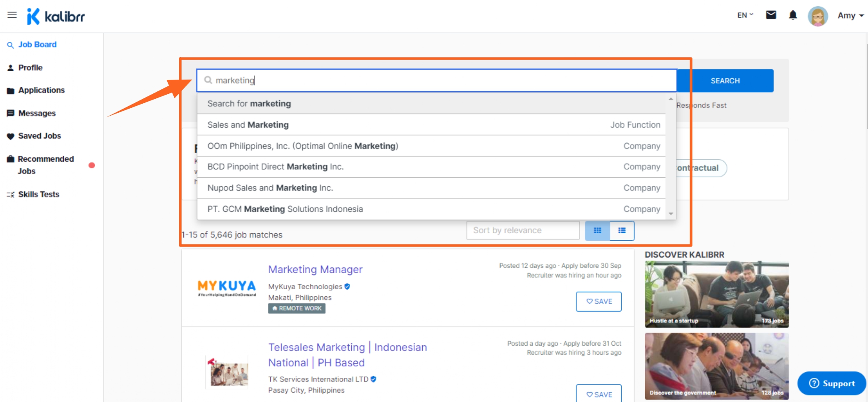The image size is (868, 402).
Task: Click Amy's profile avatar
Action: 817,16
